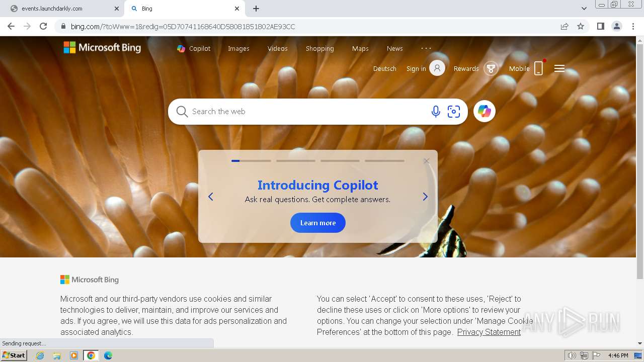
Task: Open a new browser tab
Action: pos(256,9)
